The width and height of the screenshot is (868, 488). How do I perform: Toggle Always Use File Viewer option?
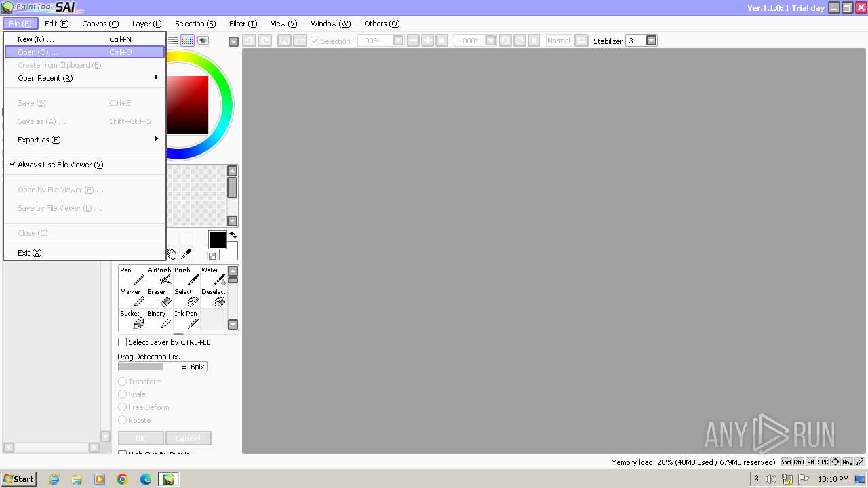pos(85,165)
